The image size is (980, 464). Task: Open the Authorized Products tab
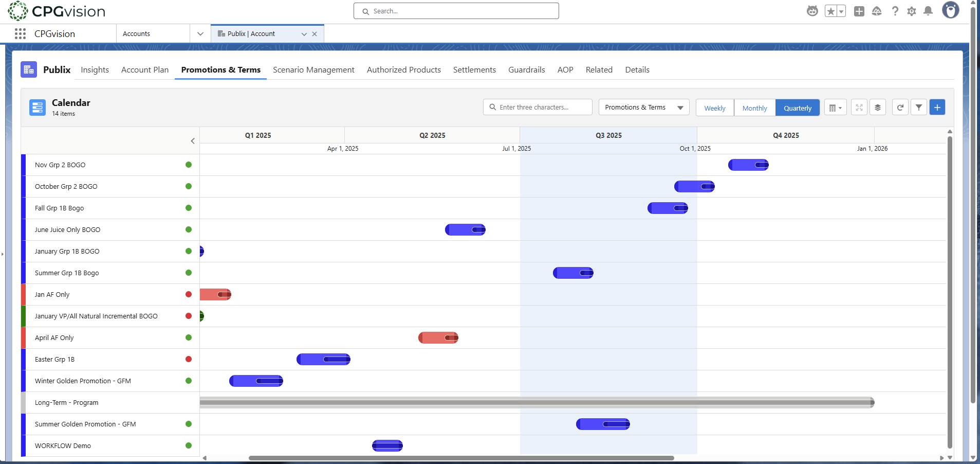click(404, 69)
